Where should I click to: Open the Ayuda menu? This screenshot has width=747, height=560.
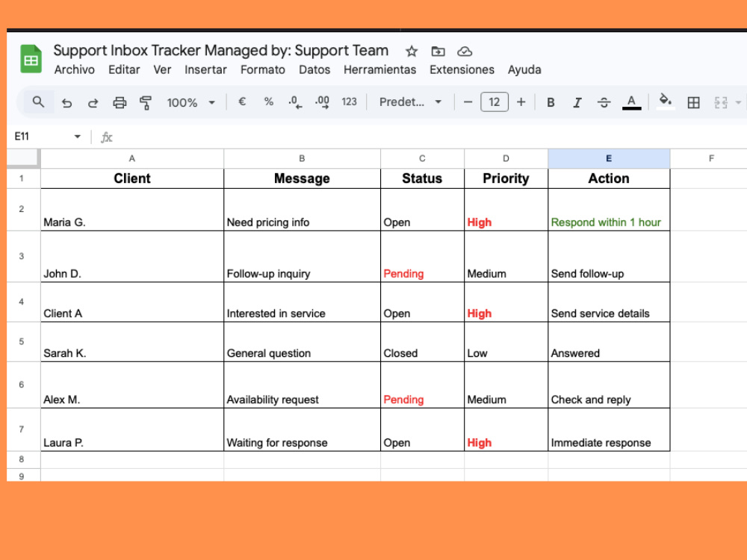pos(524,69)
